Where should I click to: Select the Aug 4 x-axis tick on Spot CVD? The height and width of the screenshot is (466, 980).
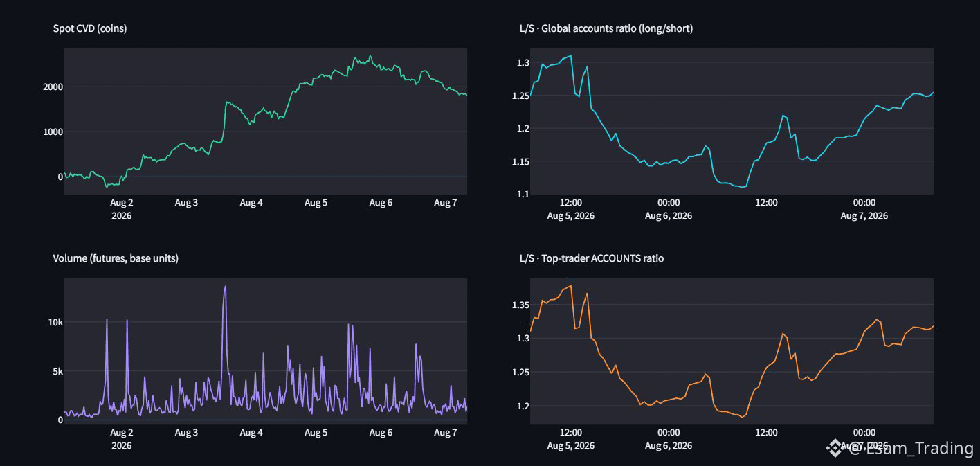[x=251, y=203]
